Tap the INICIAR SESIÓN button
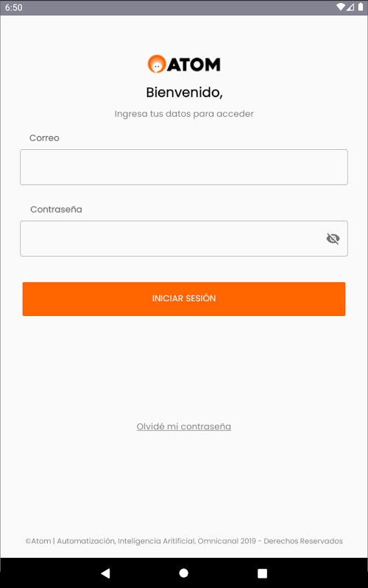This screenshot has height=588, width=368. pos(184,299)
